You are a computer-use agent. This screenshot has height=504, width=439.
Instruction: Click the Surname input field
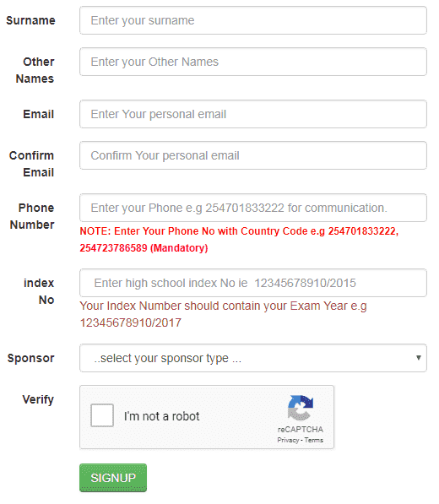tap(253, 20)
